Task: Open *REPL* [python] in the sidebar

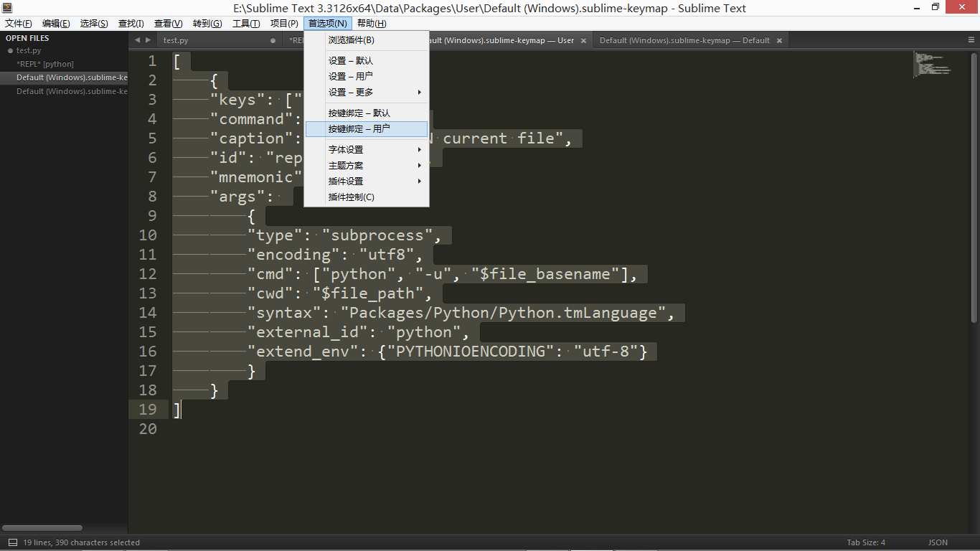Action: click(x=45, y=64)
